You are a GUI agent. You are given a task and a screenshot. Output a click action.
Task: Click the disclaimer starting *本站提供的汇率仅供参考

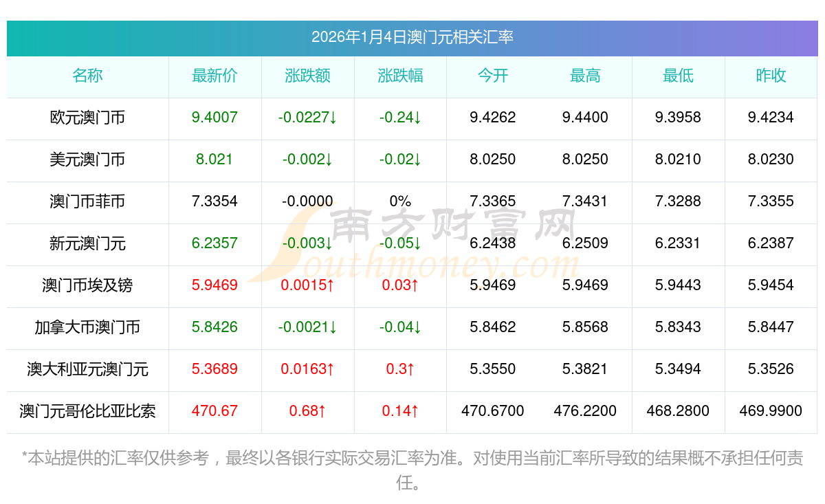412,470
